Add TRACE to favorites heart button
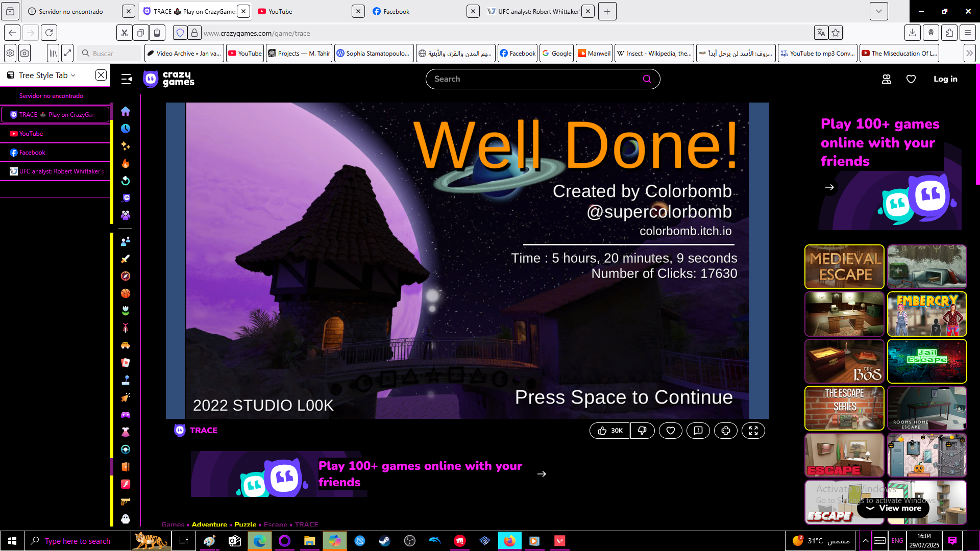The height and width of the screenshot is (551, 980). (671, 431)
